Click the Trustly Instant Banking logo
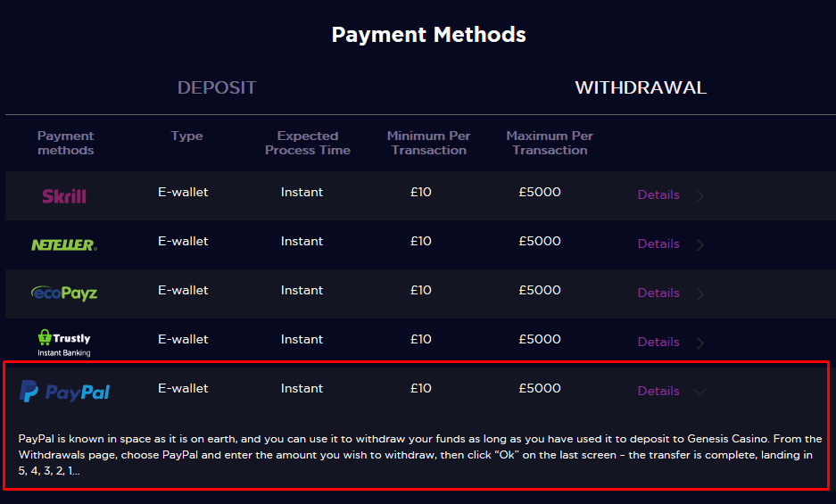Screen dimensions: 836x504 coord(64,341)
